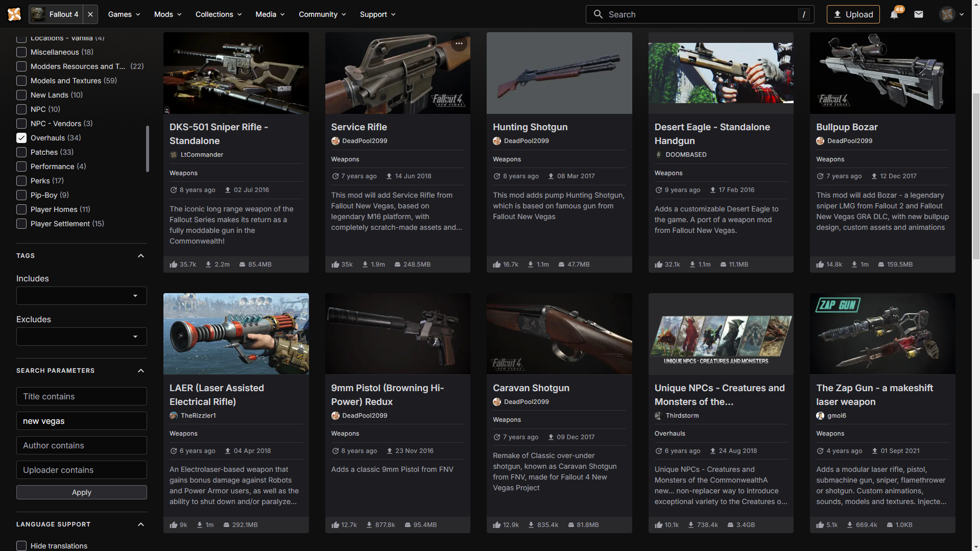Open the Collections menu
Viewport: 980px width, 551px height.
click(x=219, y=14)
